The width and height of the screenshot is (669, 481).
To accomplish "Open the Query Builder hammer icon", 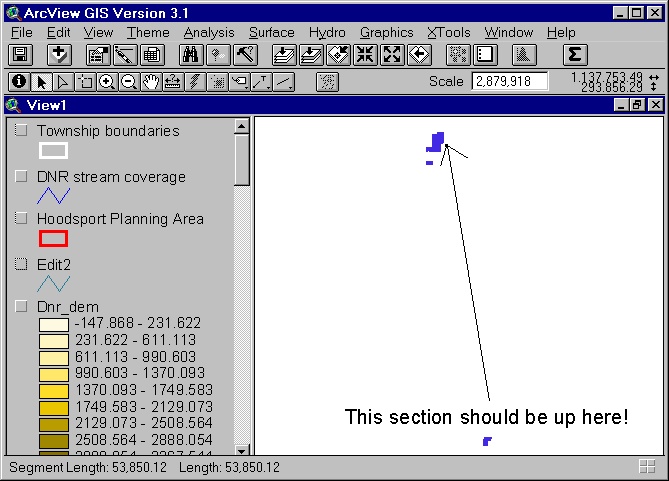I will point(245,55).
